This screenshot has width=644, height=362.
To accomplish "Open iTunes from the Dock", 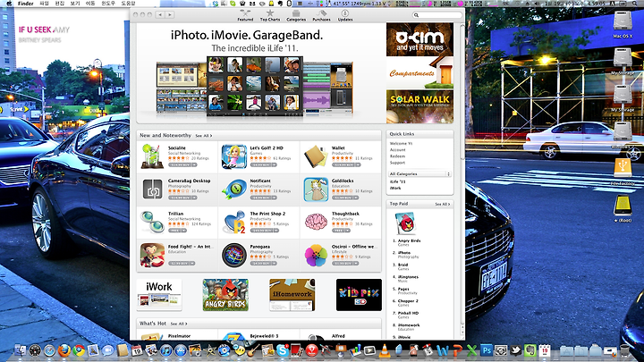I will (165, 350).
